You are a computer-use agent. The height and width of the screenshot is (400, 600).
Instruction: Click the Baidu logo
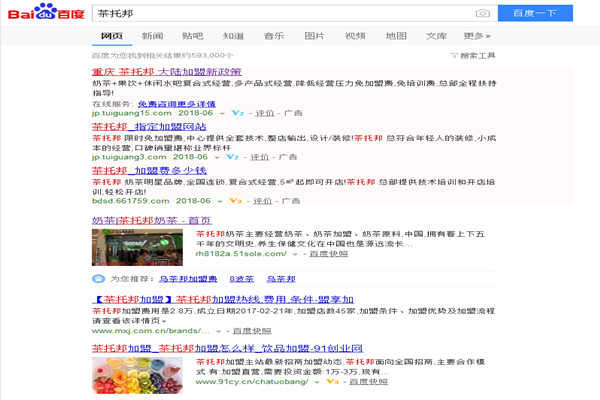[x=45, y=14]
